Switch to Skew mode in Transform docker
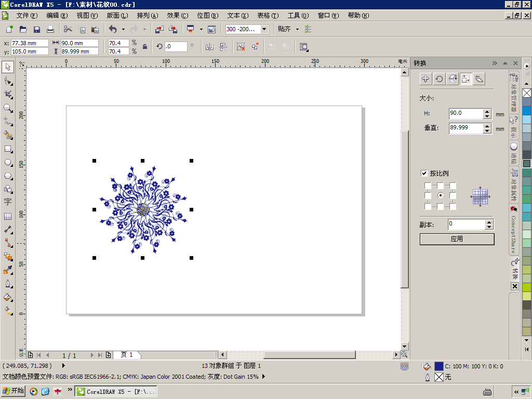Image resolution: width=532 pixels, height=399 pixels. coord(479,79)
